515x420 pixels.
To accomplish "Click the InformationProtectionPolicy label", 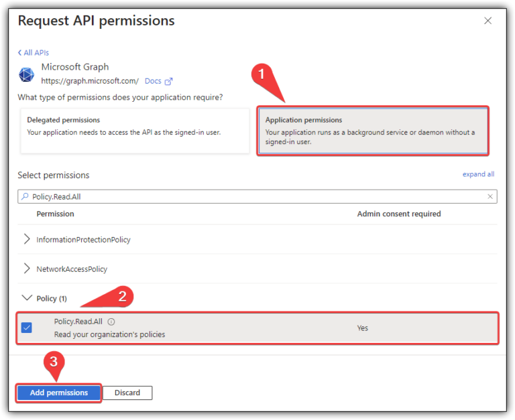I will pos(83,240).
